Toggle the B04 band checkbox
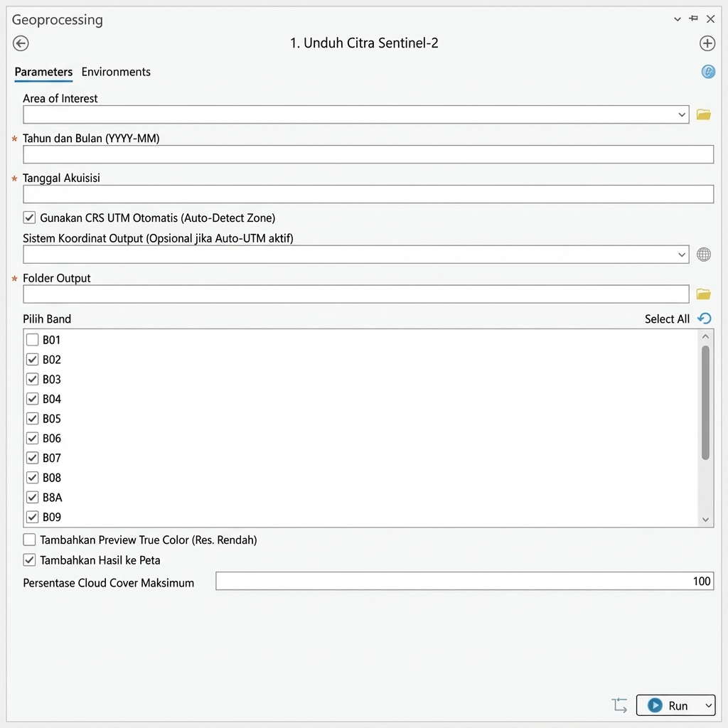Screen dimensions: 728x728 click(x=32, y=399)
